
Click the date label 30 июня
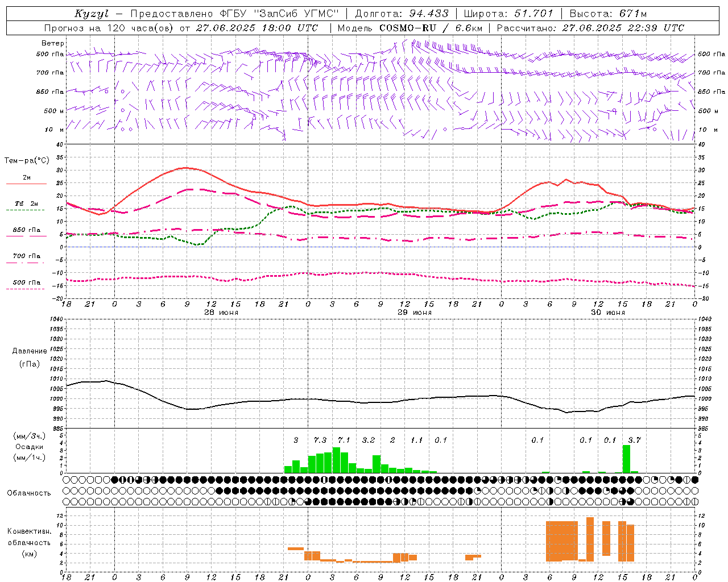coord(607,312)
